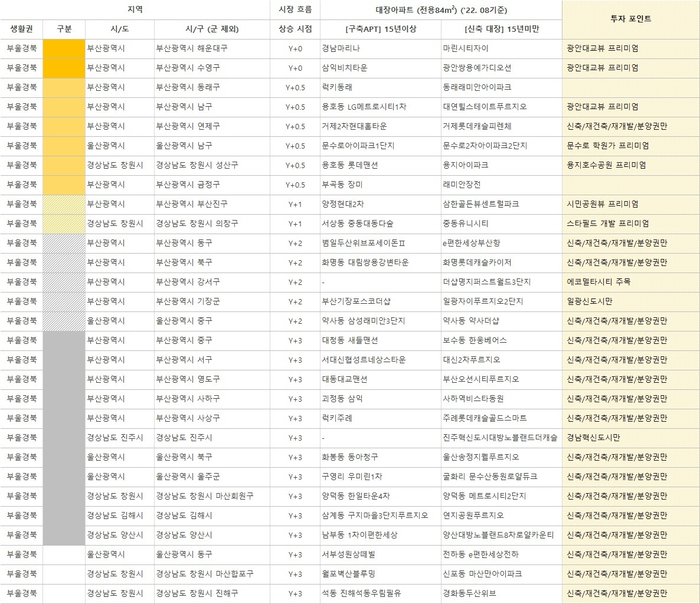Click the 서대신협성르네상스타운 cell
Screen dimensions: 700x604
380,360
